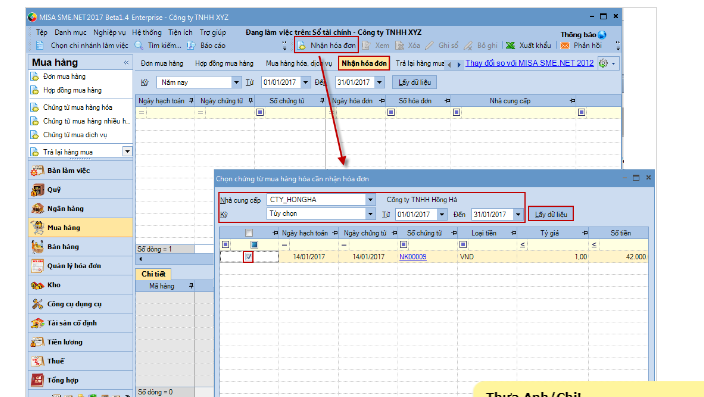704x397 pixels.
Task: Open main window Đến date dropdown
Action: (379, 82)
